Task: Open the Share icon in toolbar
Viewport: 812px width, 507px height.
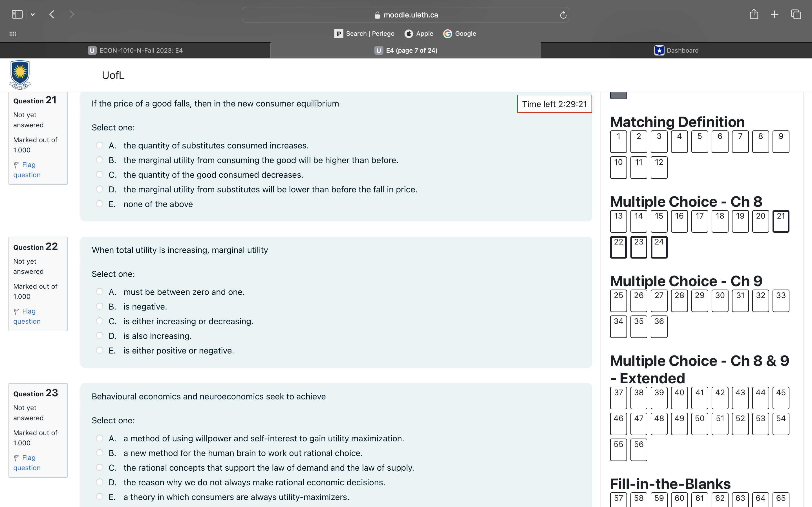Action: tap(754, 14)
